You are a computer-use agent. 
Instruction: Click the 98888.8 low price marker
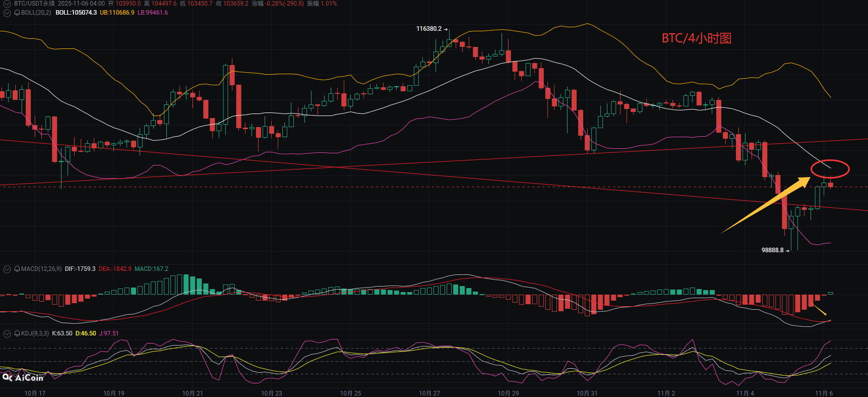tap(772, 250)
